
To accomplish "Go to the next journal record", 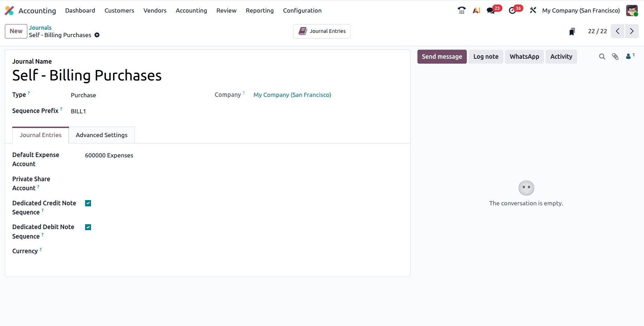I will [632, 31].
